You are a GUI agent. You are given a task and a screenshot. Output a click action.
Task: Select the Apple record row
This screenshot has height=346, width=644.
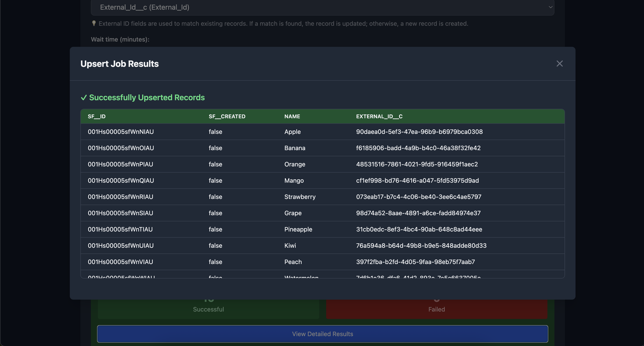click(x=292, y=132)
